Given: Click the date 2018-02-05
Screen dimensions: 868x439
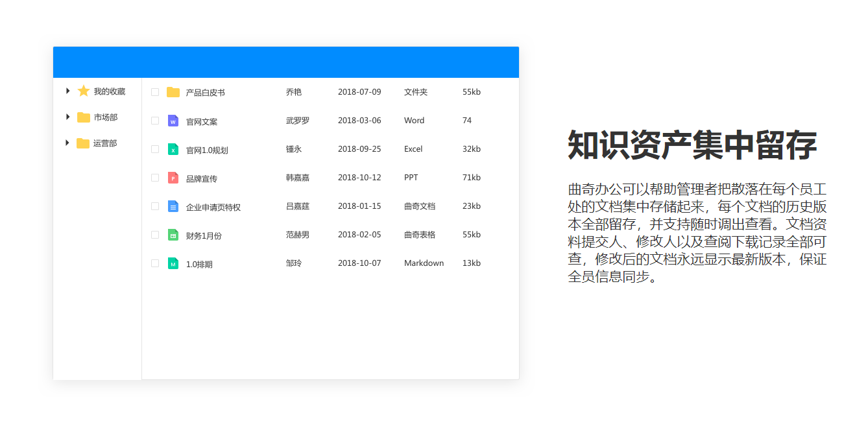Looking at the screenshot, I should tap(359, 235).
